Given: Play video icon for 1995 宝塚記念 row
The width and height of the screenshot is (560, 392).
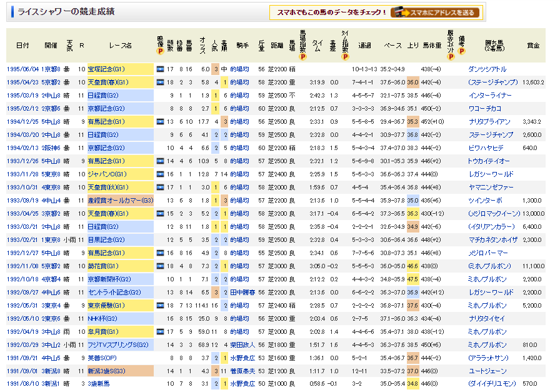Looking at the screenshot, I should (x=160, y=69).
